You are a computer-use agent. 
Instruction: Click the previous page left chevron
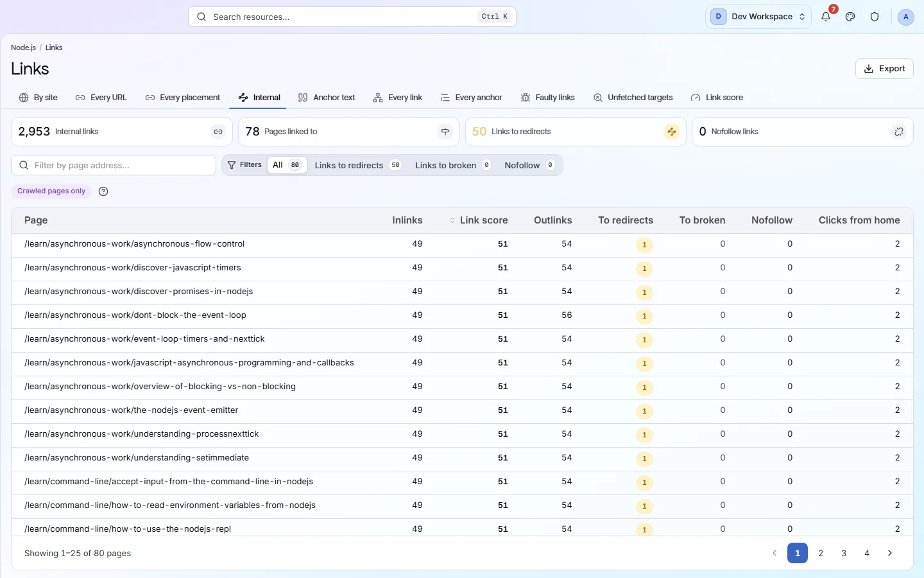774,553
